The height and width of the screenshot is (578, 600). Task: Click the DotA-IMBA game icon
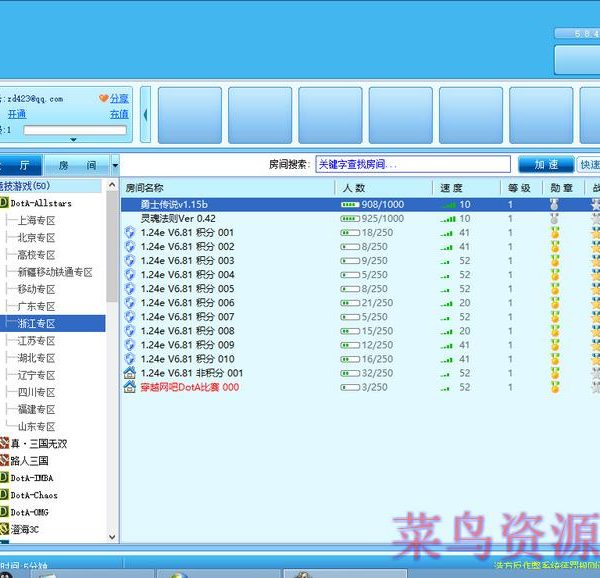pyautogui.click(x=5, y=478)
